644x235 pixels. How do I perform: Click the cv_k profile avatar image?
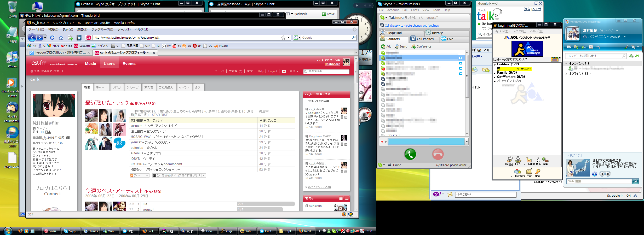point(54,105)
